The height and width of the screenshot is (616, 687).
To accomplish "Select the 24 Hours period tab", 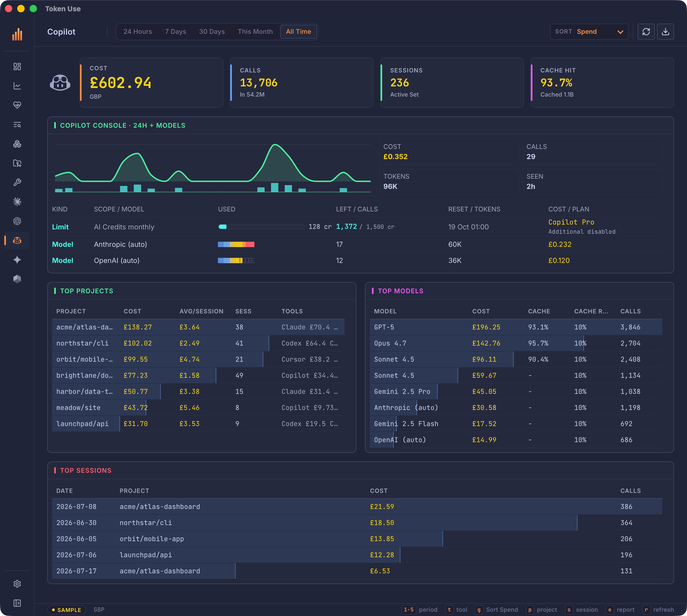I will click(x=137, y=31).
